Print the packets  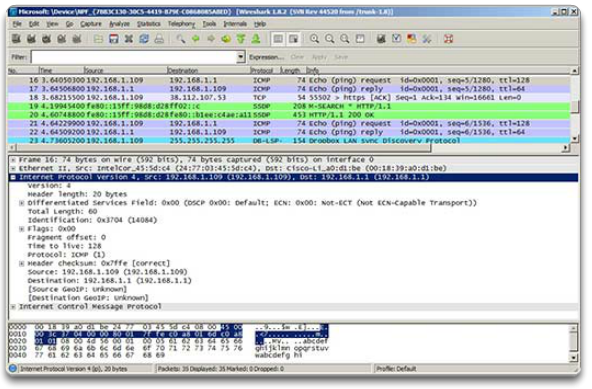(x=159, y=39)
